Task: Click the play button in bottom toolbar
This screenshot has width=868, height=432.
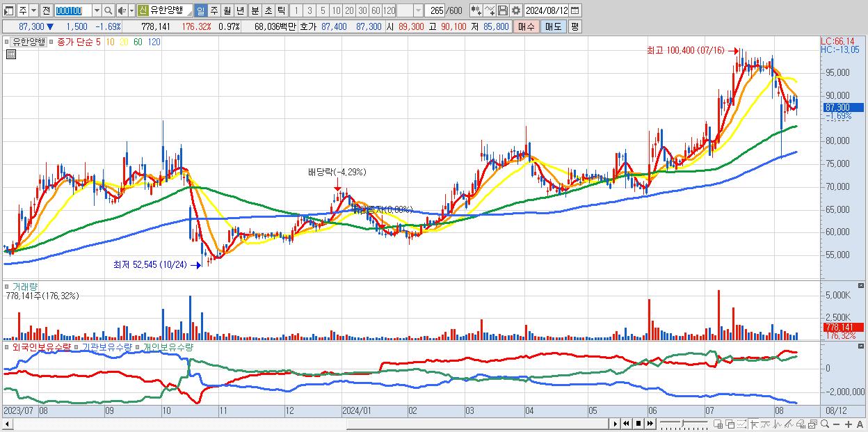Action: pos(616,424)
